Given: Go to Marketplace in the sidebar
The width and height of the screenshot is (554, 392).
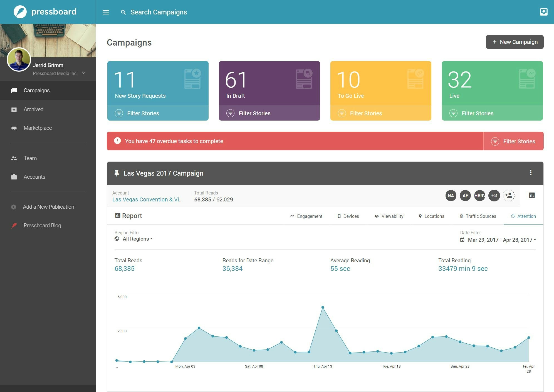Looking at the screenshot, I should (38, 128).
